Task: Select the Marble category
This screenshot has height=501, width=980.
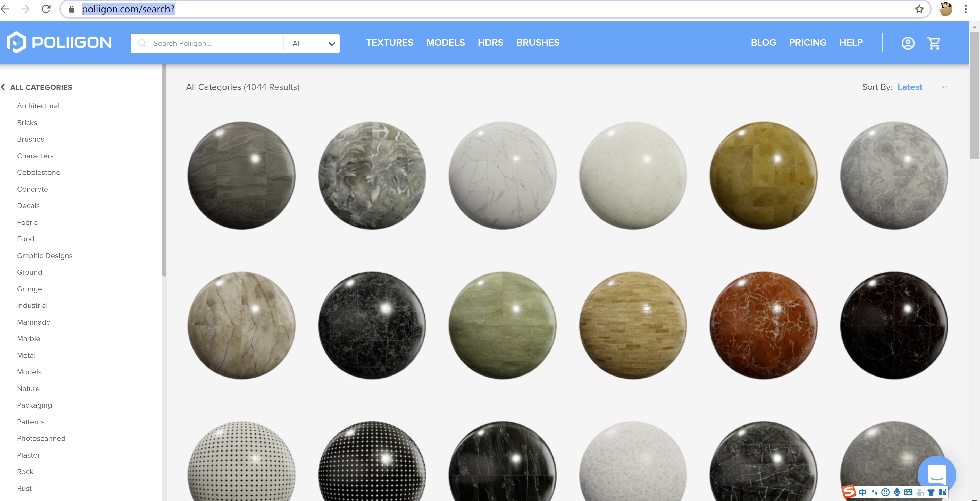Action: (x=29, y=339)
